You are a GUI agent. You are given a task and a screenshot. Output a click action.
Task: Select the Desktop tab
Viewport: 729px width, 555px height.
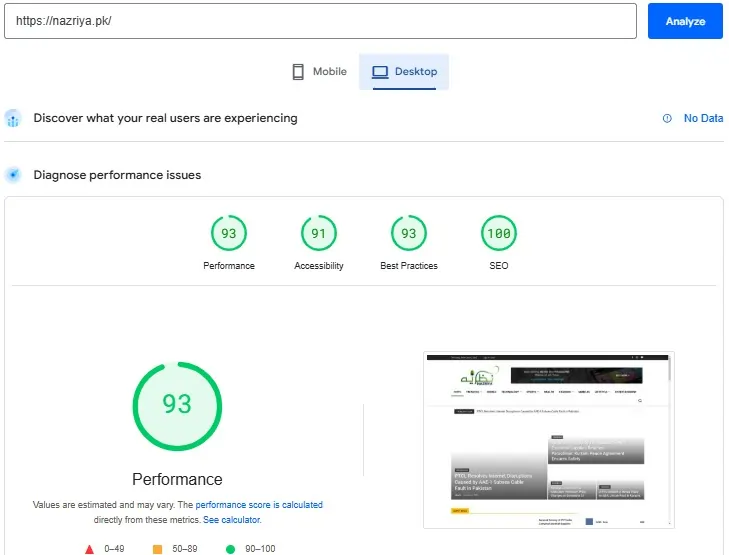[404, 72]
